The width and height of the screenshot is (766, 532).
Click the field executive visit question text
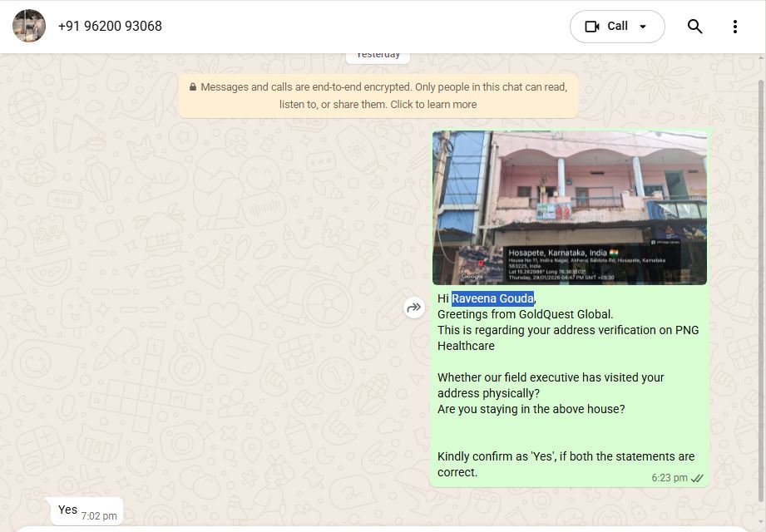pyautogui.click(x=551, y=385)
